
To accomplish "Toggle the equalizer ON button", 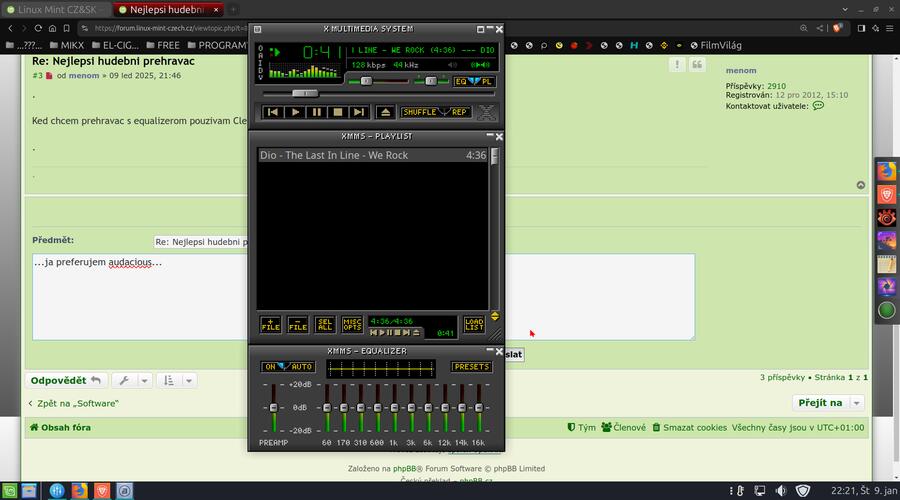I will tap(271, 367).
